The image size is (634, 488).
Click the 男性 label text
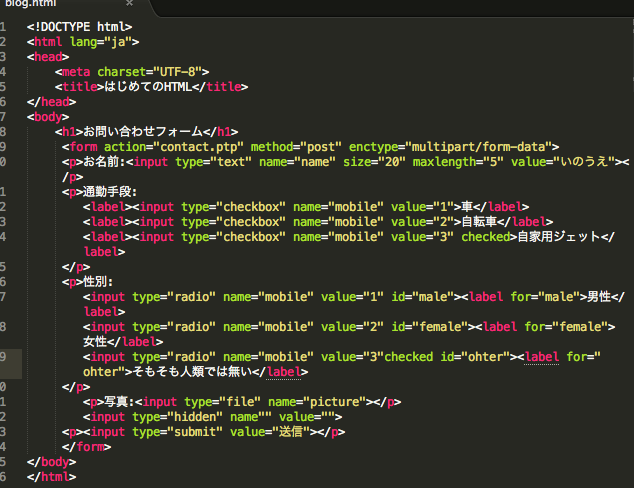(x=599, y=297)
